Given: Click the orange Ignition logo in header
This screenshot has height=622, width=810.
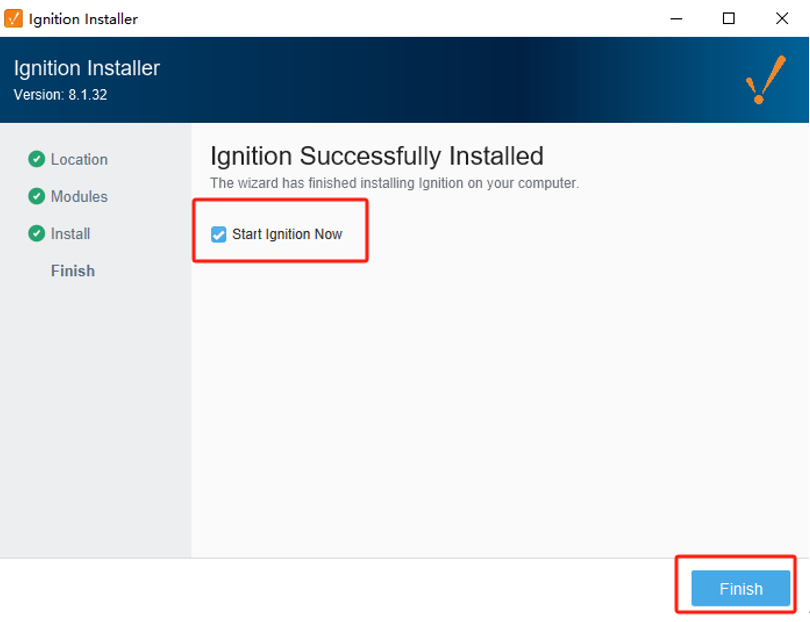Looking at the screenshot, I should pos(765,80).
